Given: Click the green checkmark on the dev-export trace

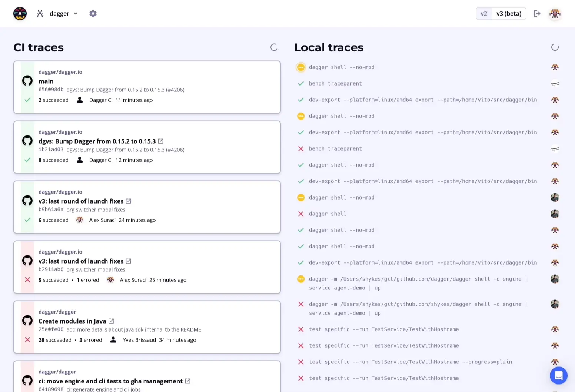Looking at the screenshot, I should point(300,100).
